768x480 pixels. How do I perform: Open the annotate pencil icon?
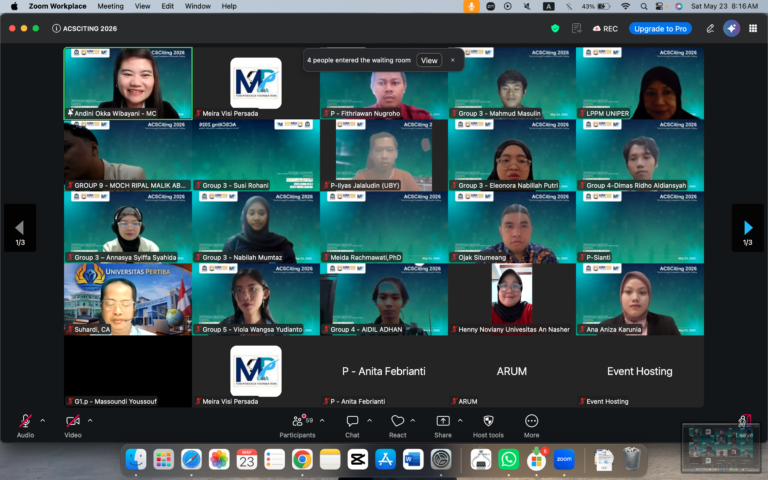point(710,28)
